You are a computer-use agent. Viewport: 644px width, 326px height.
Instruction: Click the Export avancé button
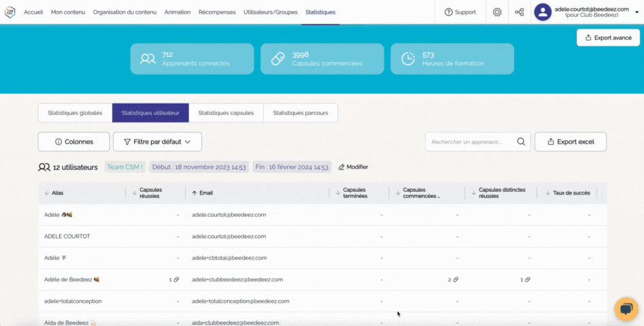click(x=607, y=38)
